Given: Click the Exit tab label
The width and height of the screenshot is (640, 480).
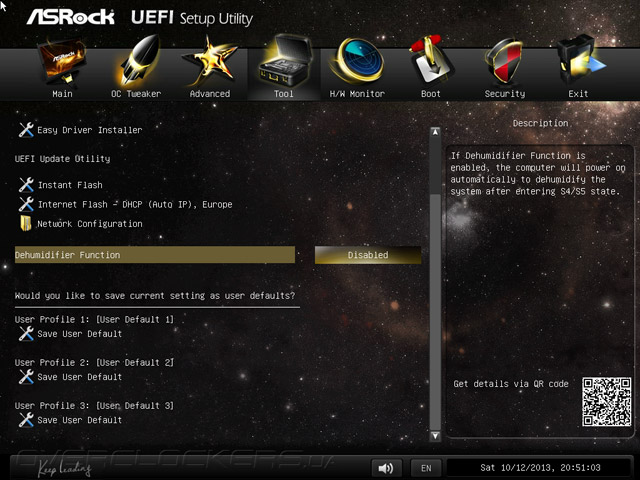Looking at the screenshot, I should coord(578,94).
